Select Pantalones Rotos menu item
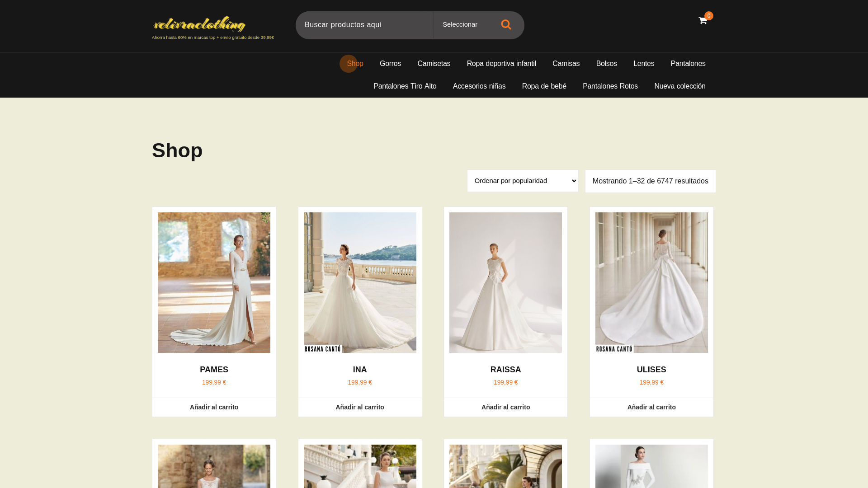This screenshot has width=868, height=488. pyautogui.click(x=610, y=86)
